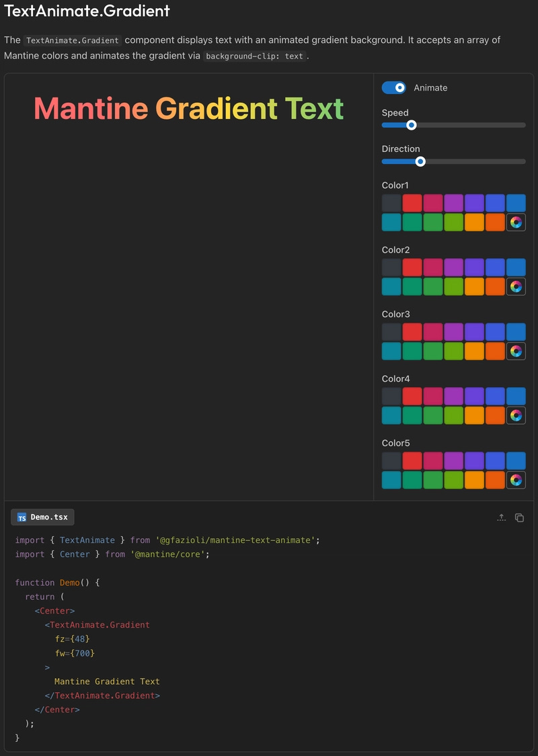538x756 pixels.
Task: Choose the orange swatch under Color2
Action: pyautogui.click(x=495, y=286)
